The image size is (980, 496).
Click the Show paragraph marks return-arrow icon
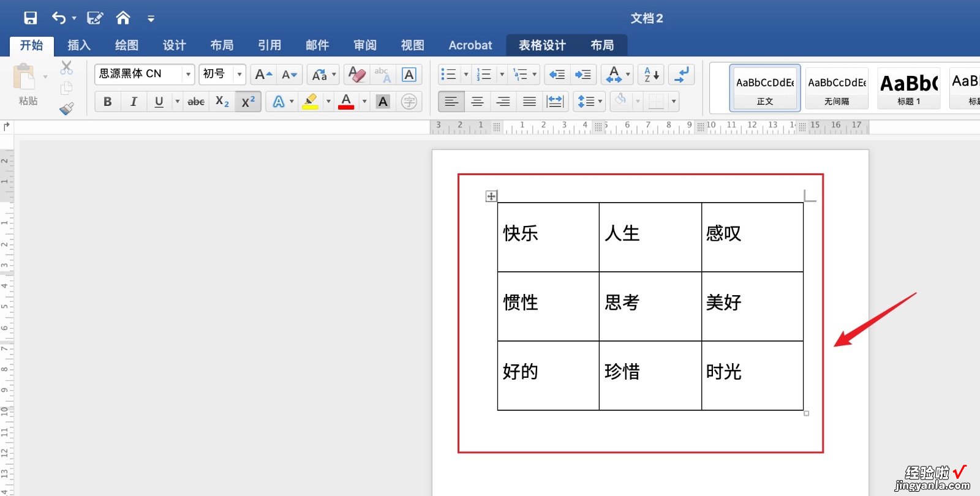pyautogui.click(x=681, y=75)
